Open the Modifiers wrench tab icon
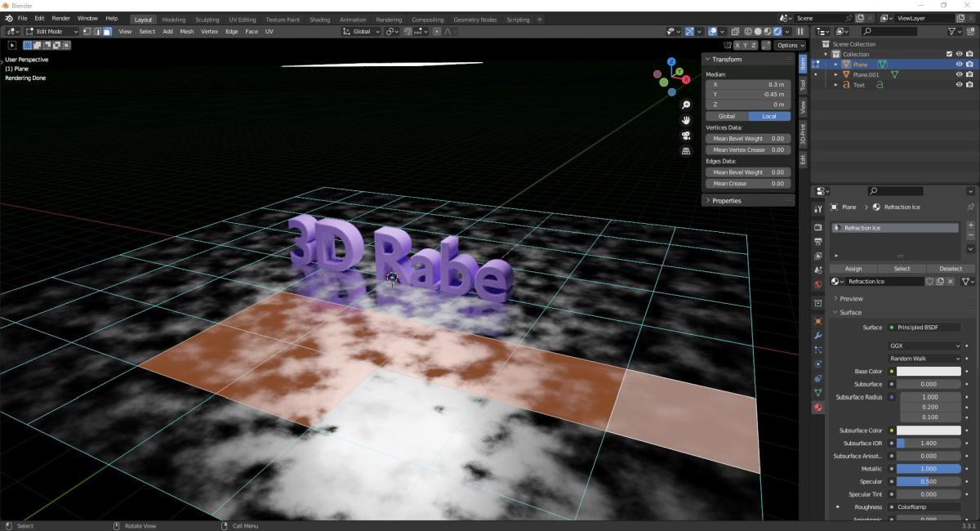 click(817, 336)
